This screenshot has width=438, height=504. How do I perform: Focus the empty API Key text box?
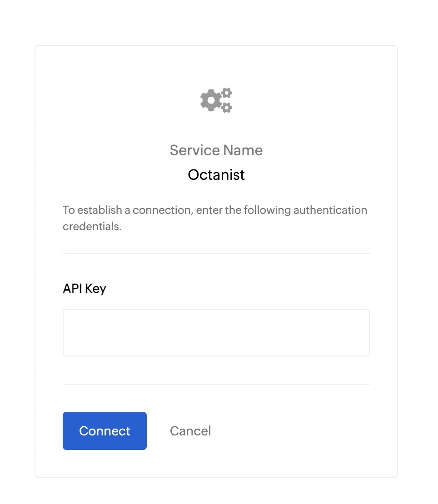216,332
